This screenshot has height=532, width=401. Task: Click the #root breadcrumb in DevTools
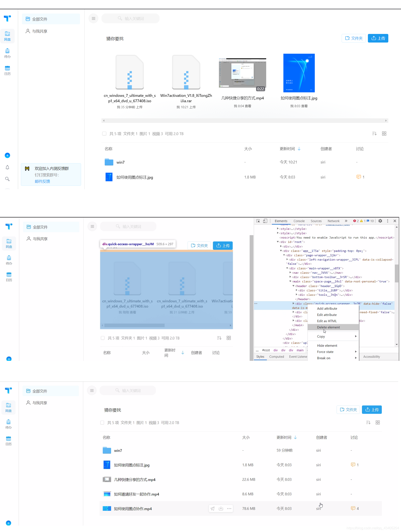266,350
